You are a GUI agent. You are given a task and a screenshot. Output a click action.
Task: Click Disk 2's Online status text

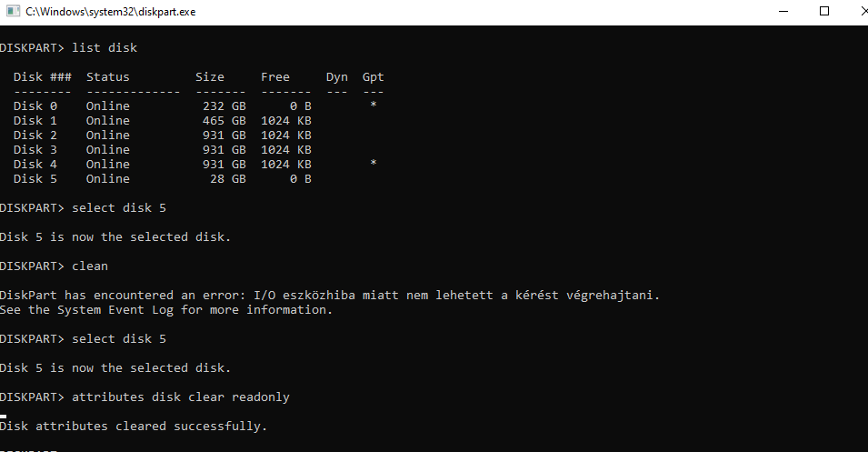tap(107, 135)
